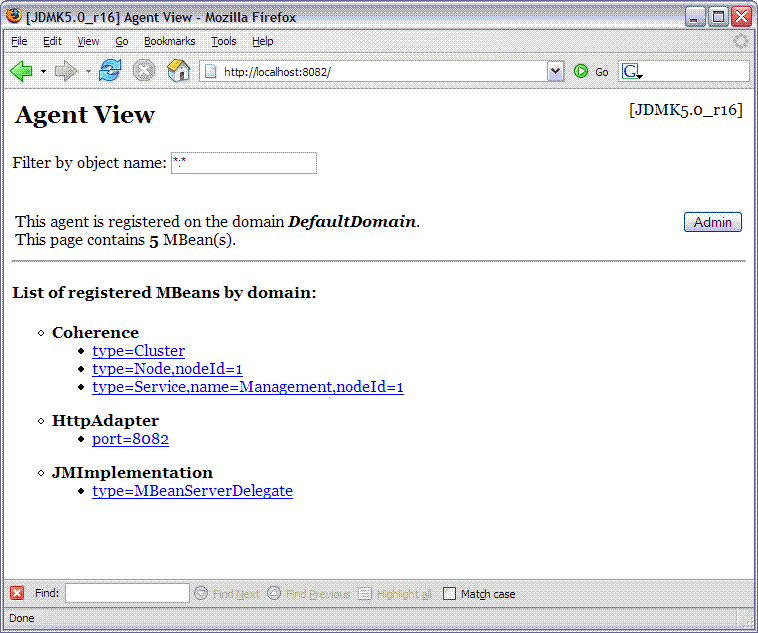Click the green Back arrow button

(x=21, y=72)
